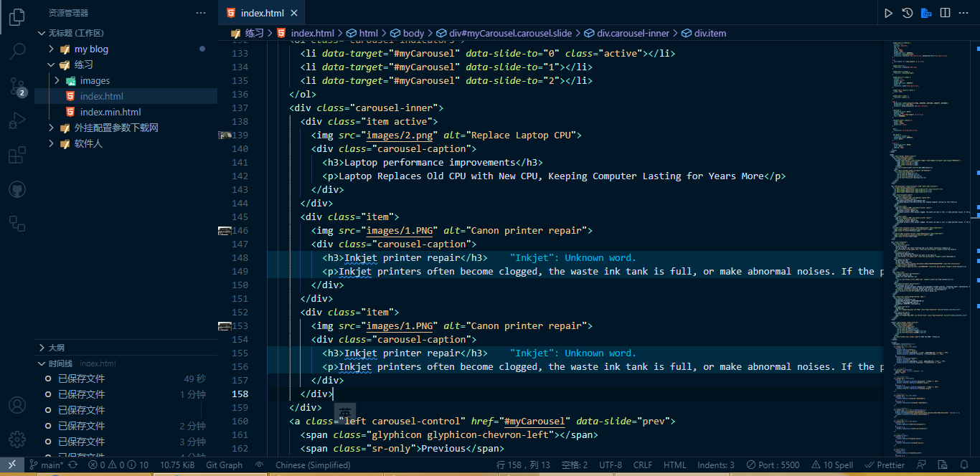Open Run and Debug view
Viewport: 980px width, 476px height.
[x=17, y=121]
